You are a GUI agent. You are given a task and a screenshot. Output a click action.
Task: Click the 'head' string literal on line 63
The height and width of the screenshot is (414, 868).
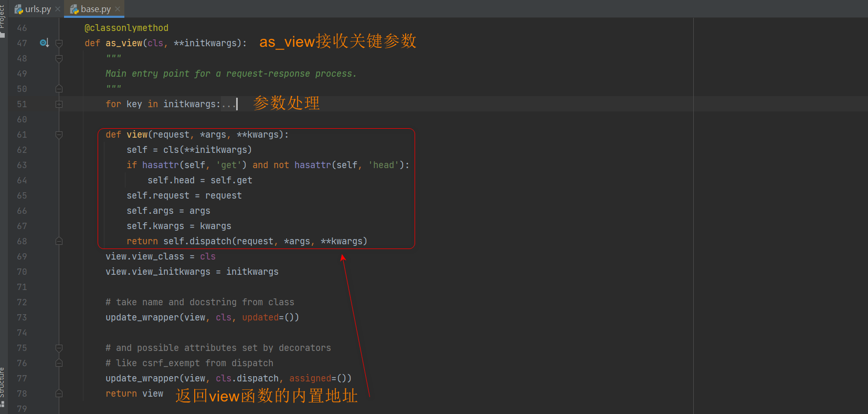pyautogui.click(x=384, y=165)
